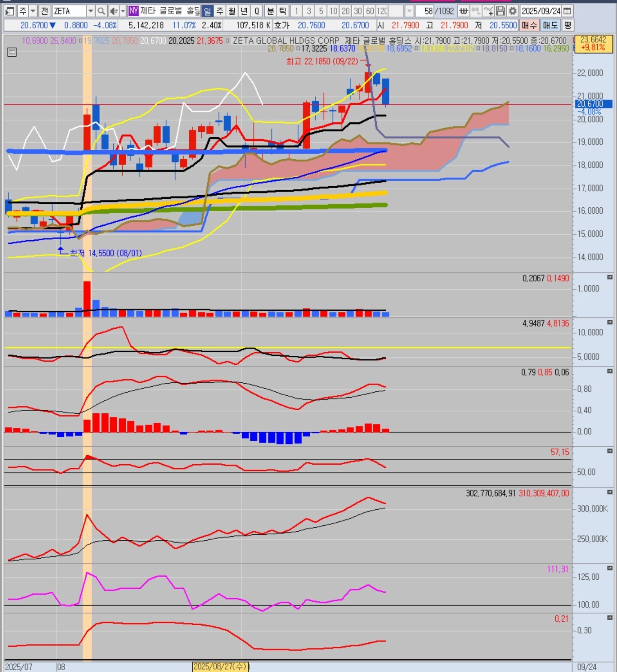Click the ZETA GLOBAL HLDGS CORP chart title

click(286, 41)
